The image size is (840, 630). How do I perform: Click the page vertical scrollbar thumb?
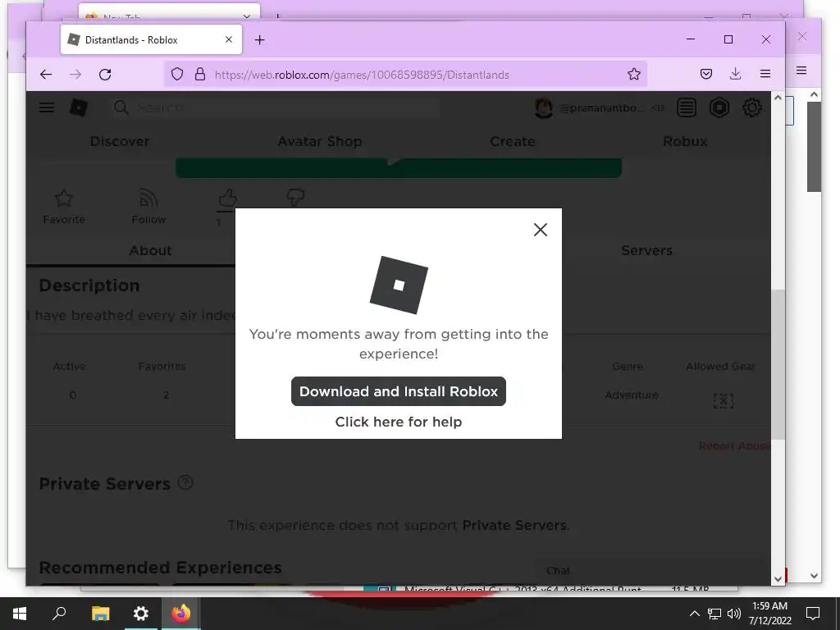click(778, 364)
